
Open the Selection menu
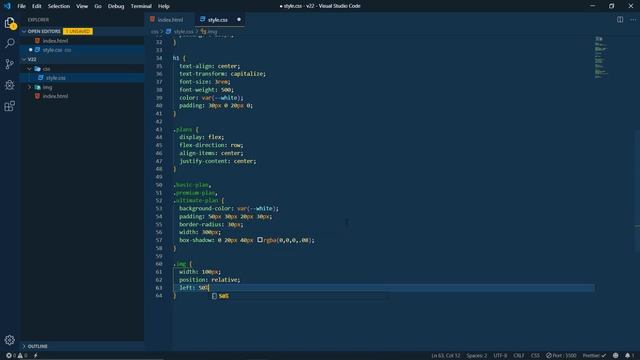coord(59,6)
